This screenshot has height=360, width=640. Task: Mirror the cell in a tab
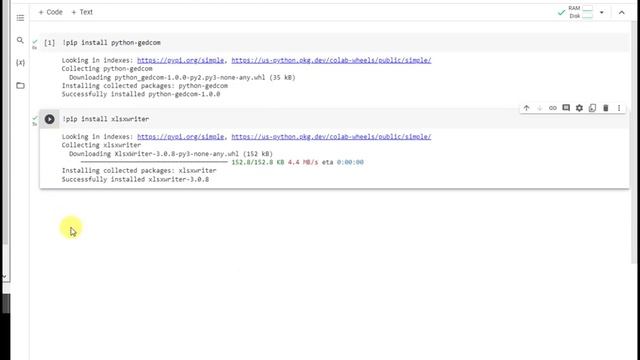[x=592, y=108]
